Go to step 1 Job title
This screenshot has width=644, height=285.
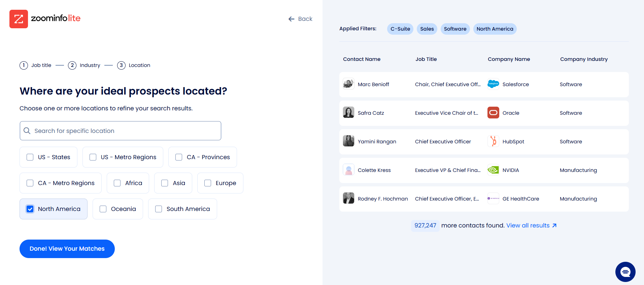pyautogui.click(x=35, y=65)
